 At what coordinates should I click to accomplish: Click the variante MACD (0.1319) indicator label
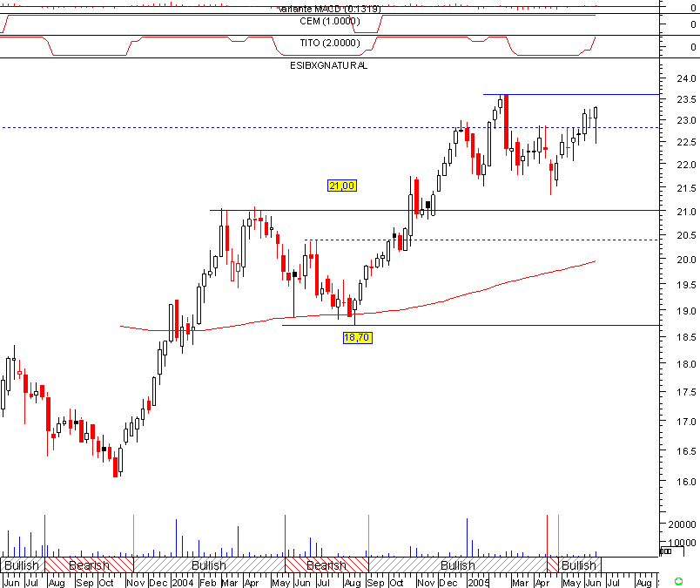(329, 9)
